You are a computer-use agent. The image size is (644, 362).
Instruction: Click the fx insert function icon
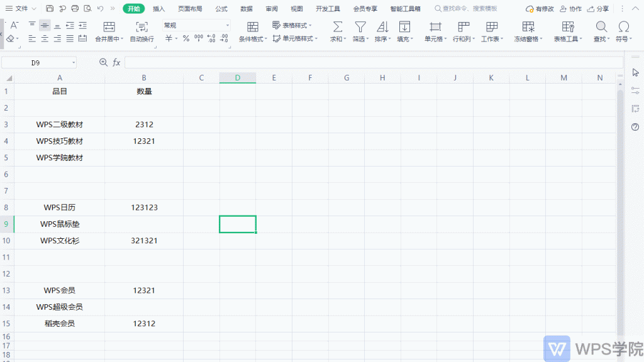coord(116,62)
